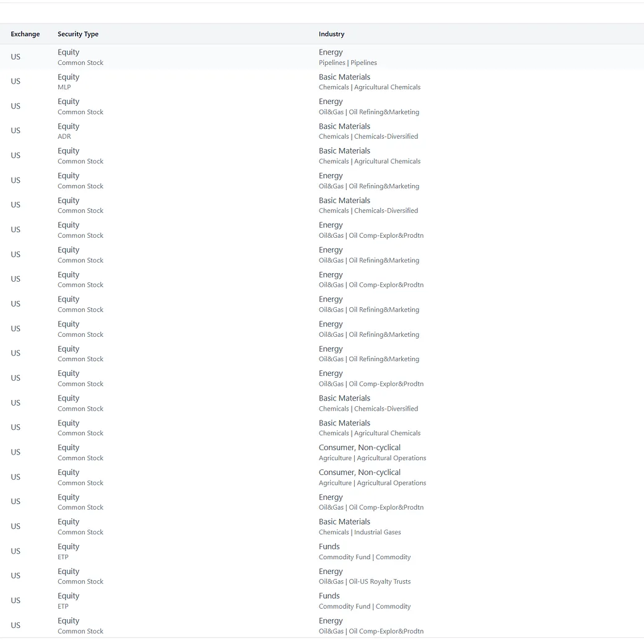Viewport: 644px width, 644px height.
Task: Select the ADR security type label
Action: 64,137
